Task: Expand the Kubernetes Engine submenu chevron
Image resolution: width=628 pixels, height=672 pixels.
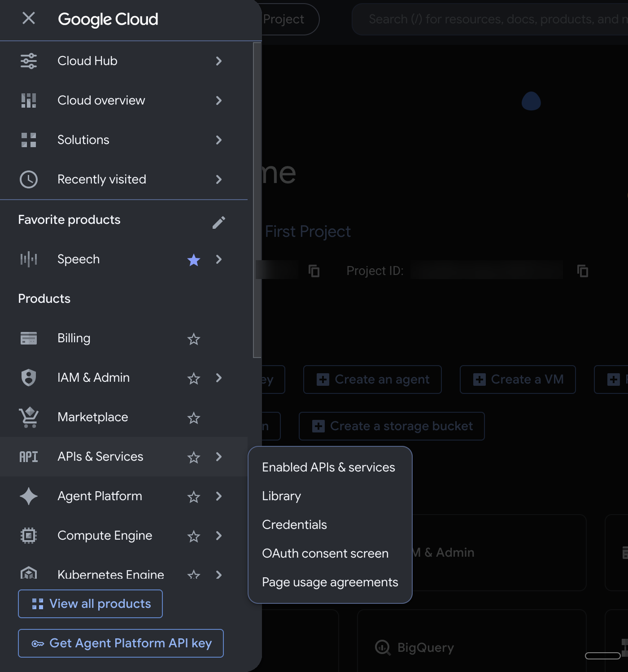Action: (219, 574)
